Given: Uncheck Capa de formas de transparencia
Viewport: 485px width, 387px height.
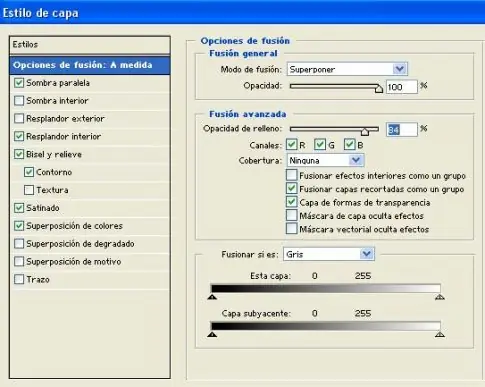Looking at the screenshot, I should [292, 202].
